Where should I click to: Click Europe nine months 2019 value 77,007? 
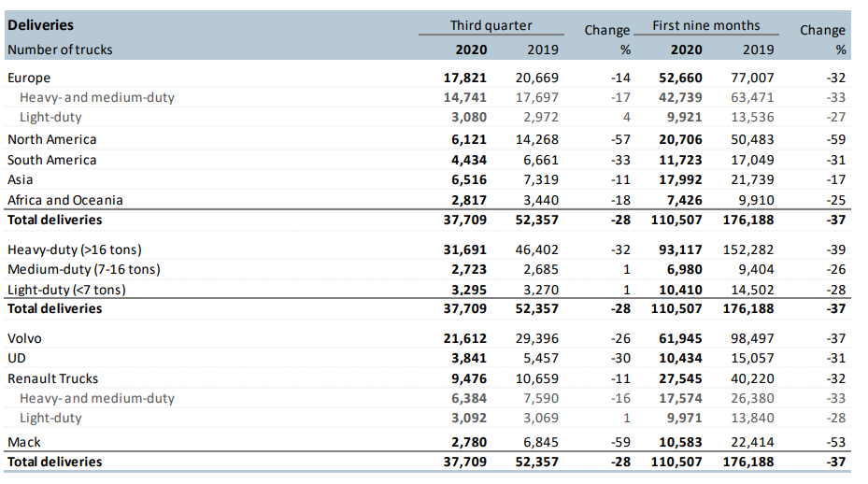coord(752,78)
